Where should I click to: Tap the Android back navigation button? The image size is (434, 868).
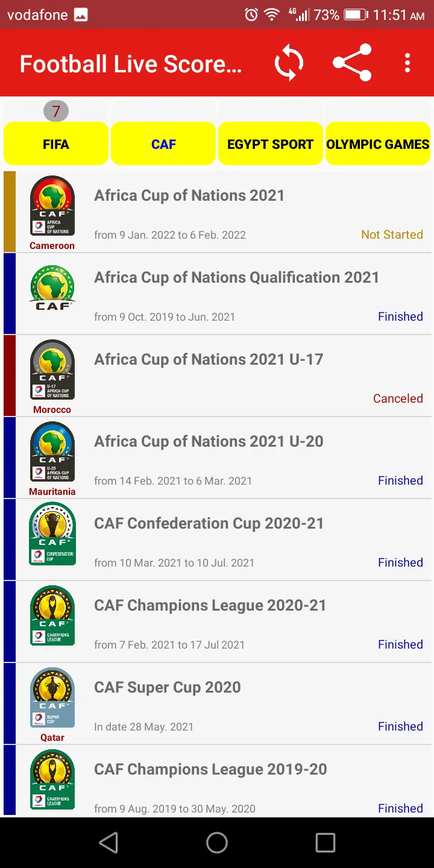pos(108,843)
